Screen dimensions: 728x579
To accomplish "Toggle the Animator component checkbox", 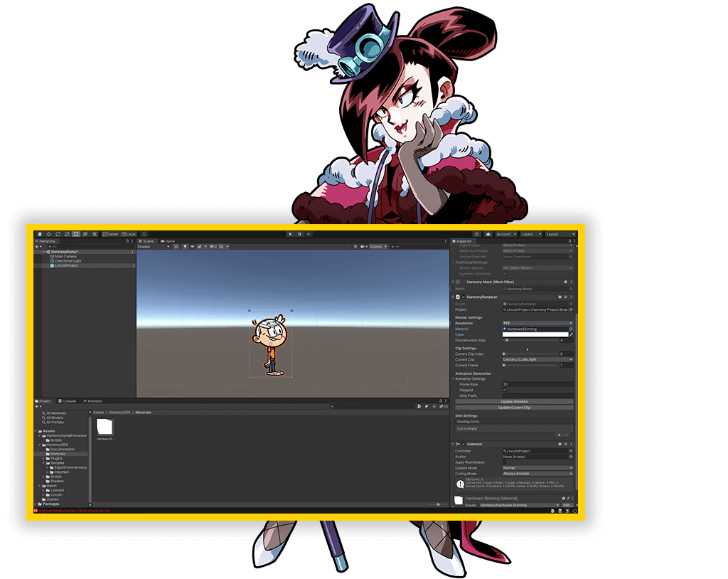I will coord(464,445).
